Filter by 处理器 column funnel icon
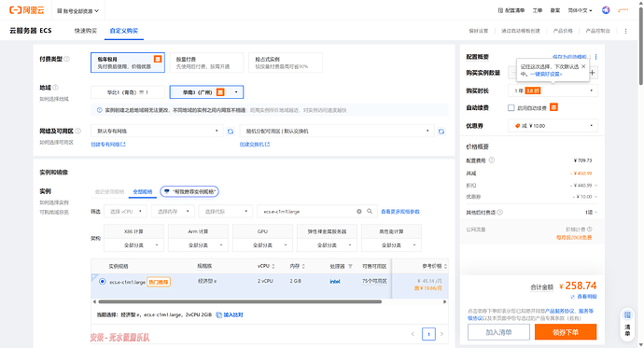 pos(350,266)
